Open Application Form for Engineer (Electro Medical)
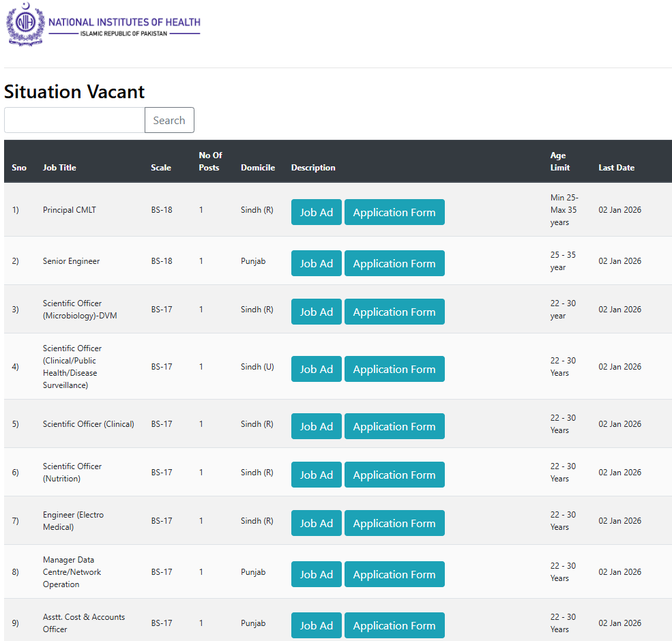Viewport: 672px width, 641px height. coord(394,523)
